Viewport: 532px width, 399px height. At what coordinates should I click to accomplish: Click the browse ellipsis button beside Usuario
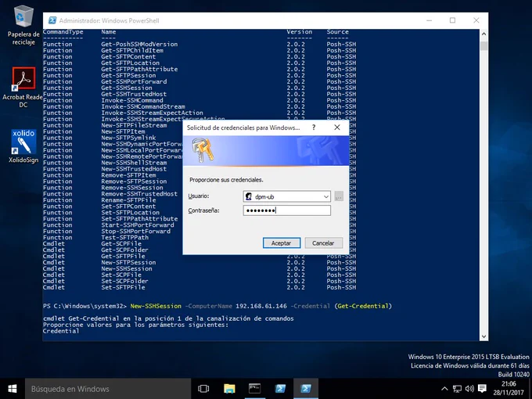[x=339, y=196]
